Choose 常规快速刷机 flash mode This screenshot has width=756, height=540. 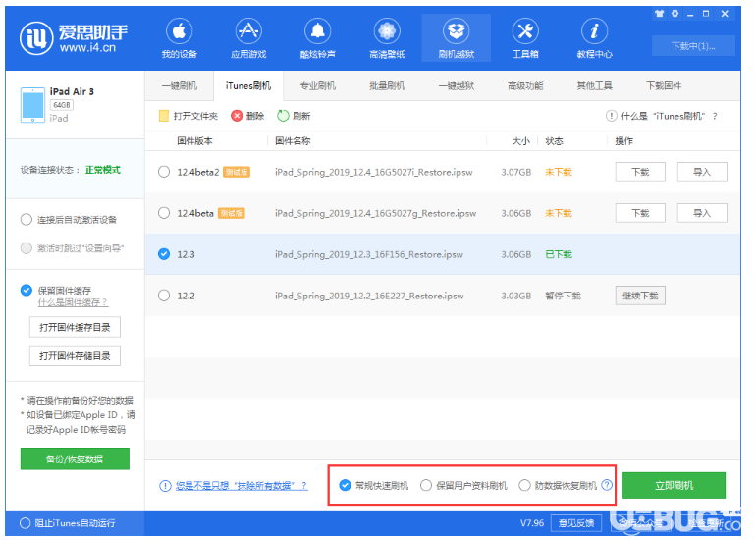click(345, 486)
